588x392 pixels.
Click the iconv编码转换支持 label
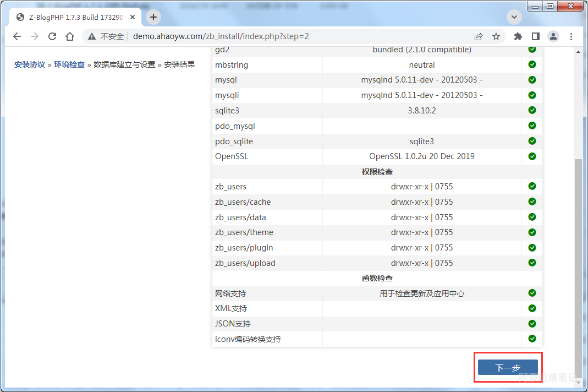point(248,339)
